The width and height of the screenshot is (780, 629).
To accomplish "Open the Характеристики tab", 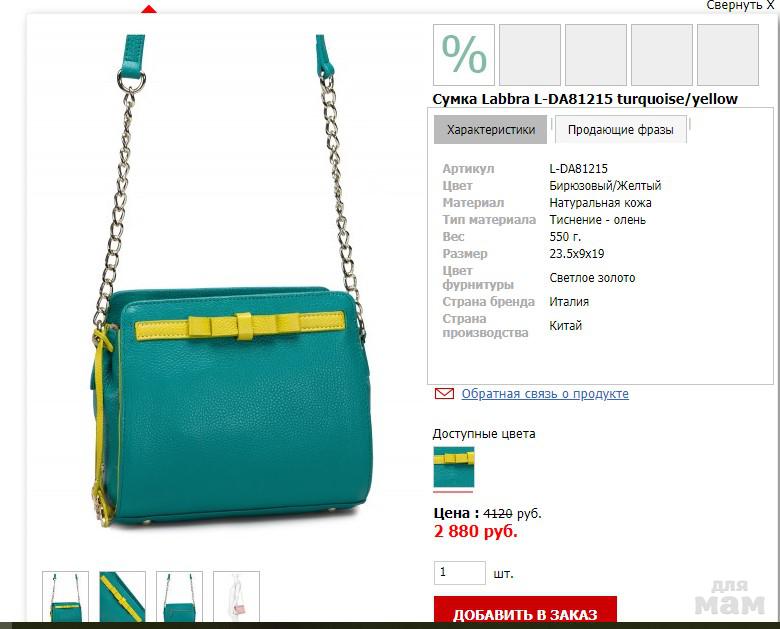I will [x=490, y=130].
